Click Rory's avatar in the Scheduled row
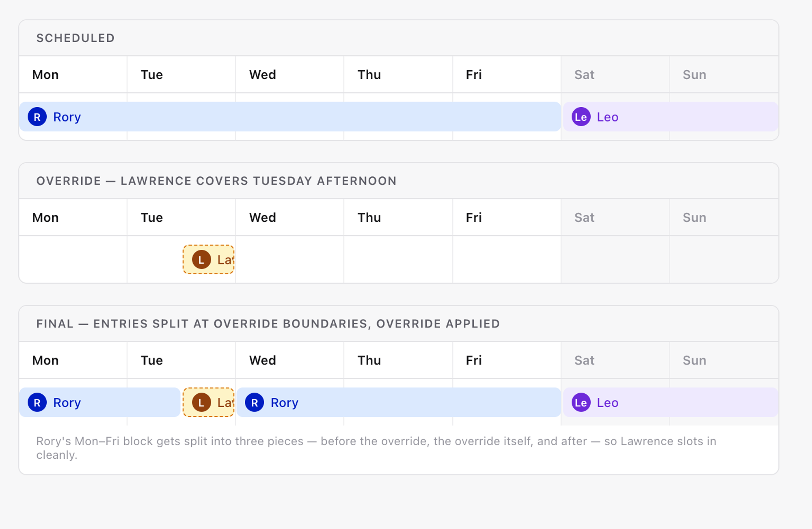812x529 pixels. (x=37, y=117)
